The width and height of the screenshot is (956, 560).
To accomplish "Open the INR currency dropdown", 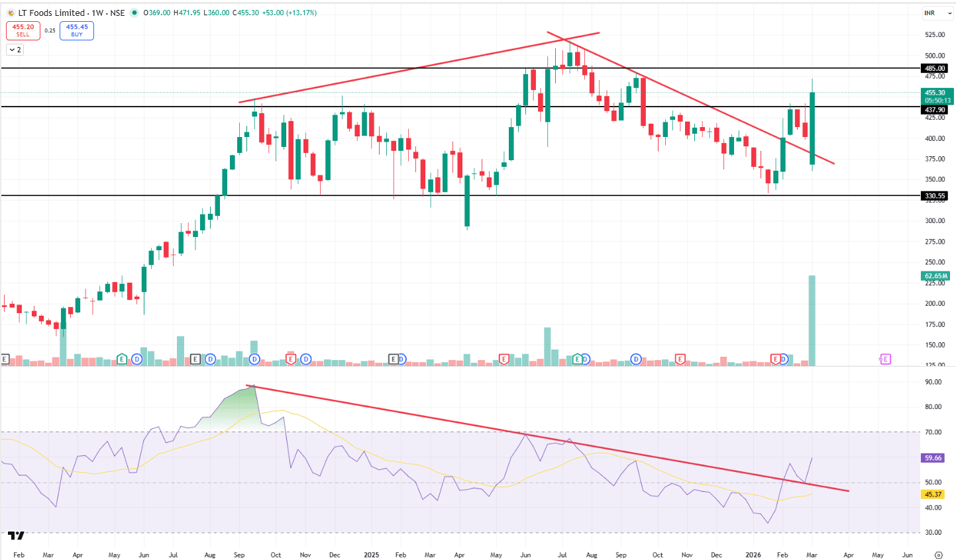I will (937, 13).
